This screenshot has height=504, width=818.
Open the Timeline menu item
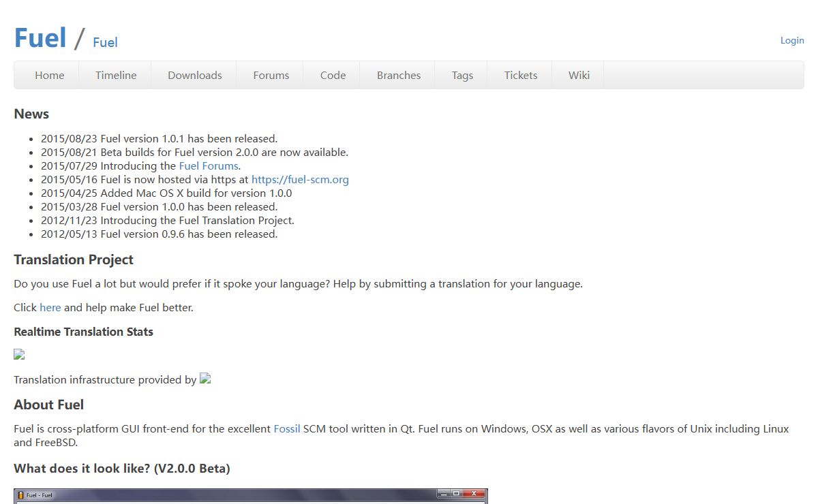pos(116,75)
